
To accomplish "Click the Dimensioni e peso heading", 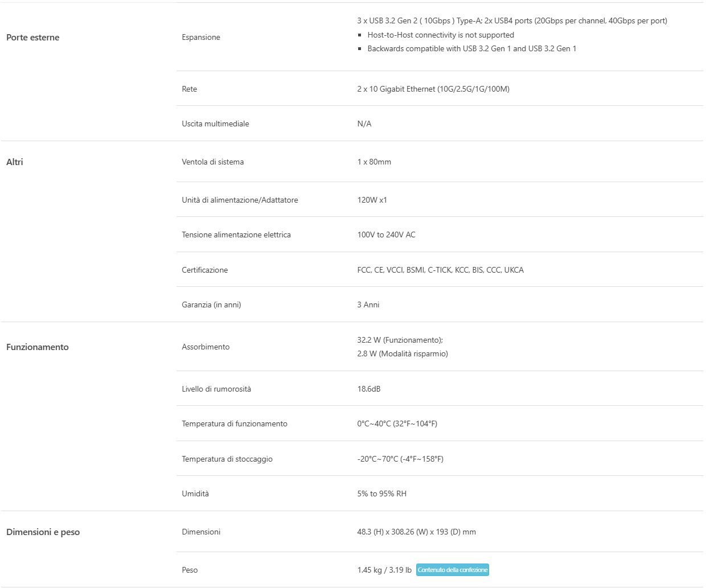I will click(43, 532).
